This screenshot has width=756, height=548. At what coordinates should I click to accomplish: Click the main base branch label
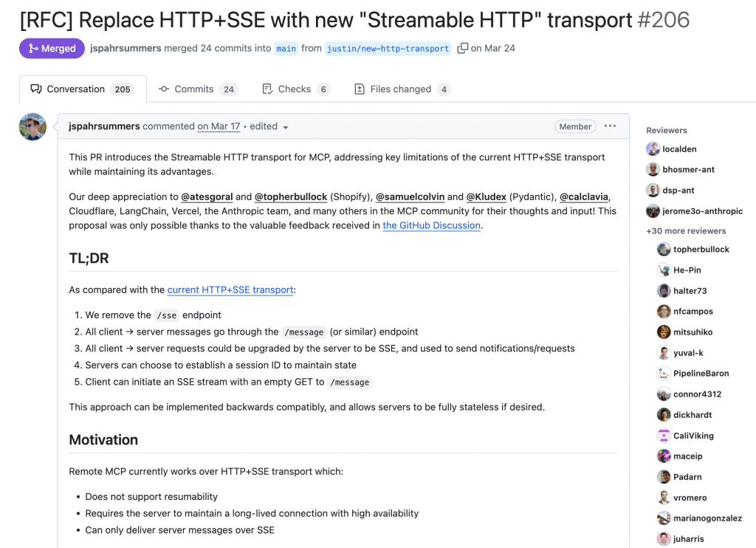pyautogui.click(x=286, y=49)
